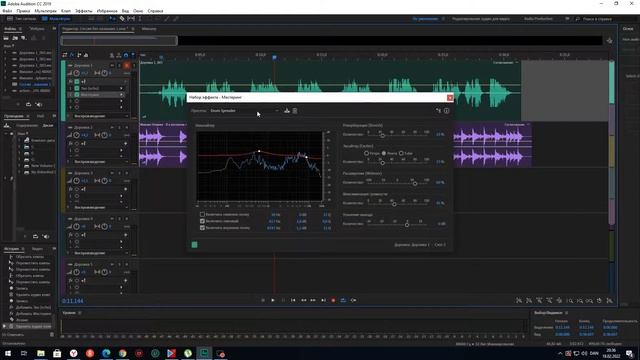
Task: Select the Move tool in the toolbar
Action: (x=112, y=19)
